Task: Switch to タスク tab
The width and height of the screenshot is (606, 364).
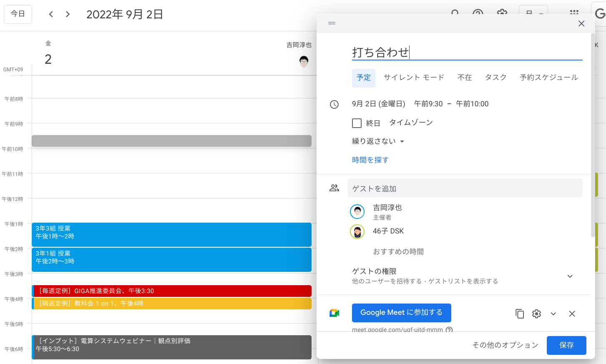Action: click(496, 78)
